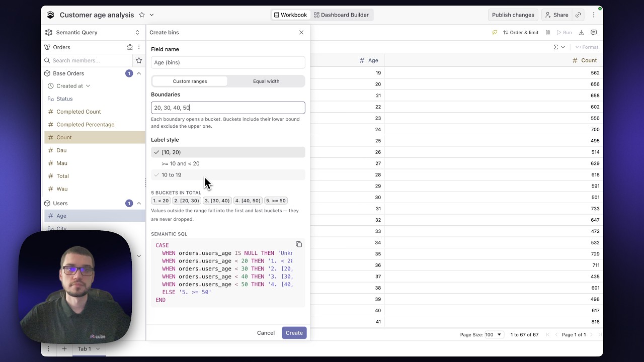Click the Count column header
The height and width of the screenshot is (362, 644).
[494, 60]
